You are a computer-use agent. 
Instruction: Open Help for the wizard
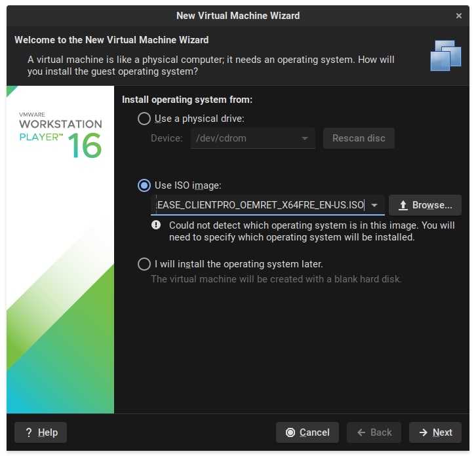point(41,432)
